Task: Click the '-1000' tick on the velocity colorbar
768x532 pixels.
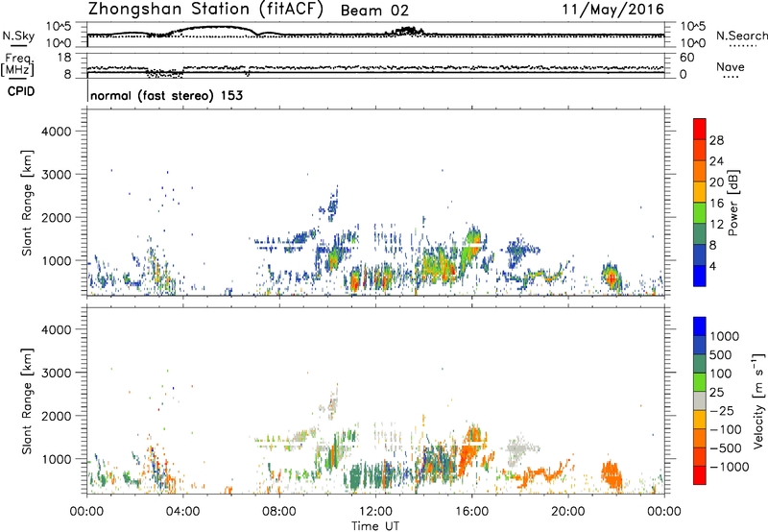Action: coord(729,467)
